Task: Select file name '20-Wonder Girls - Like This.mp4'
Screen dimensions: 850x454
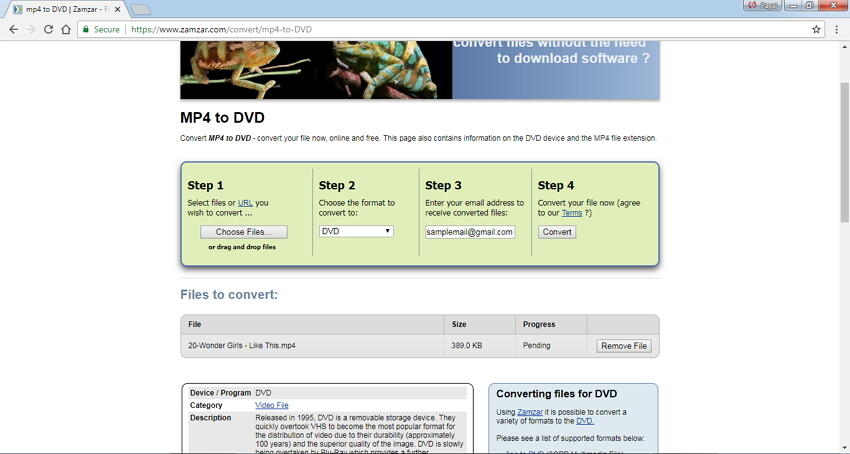Action: [242, 346]
